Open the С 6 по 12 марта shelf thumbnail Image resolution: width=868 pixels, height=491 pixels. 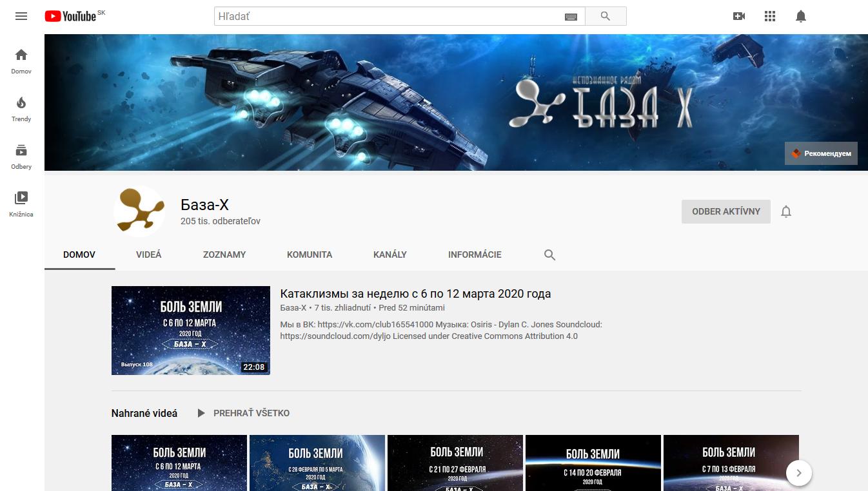coord(179,463)
